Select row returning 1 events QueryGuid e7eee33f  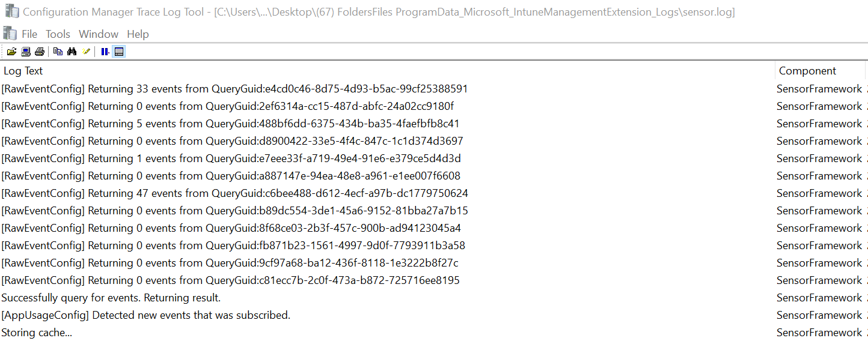434,158
